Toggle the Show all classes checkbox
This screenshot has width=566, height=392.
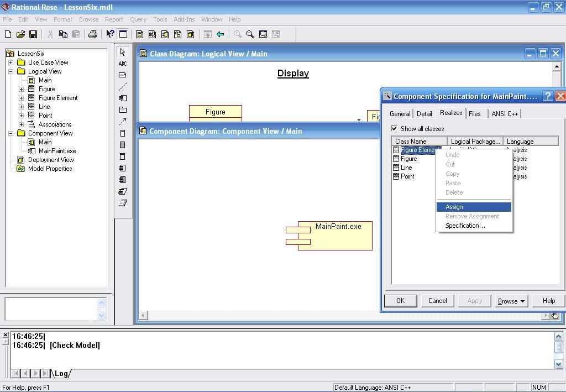(x=394, y=128)
